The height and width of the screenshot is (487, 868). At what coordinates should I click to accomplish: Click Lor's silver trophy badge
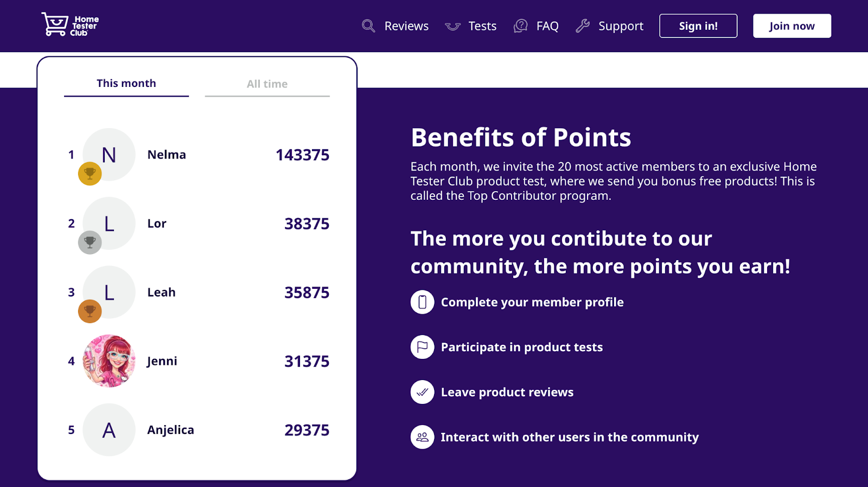coord(90,242)
